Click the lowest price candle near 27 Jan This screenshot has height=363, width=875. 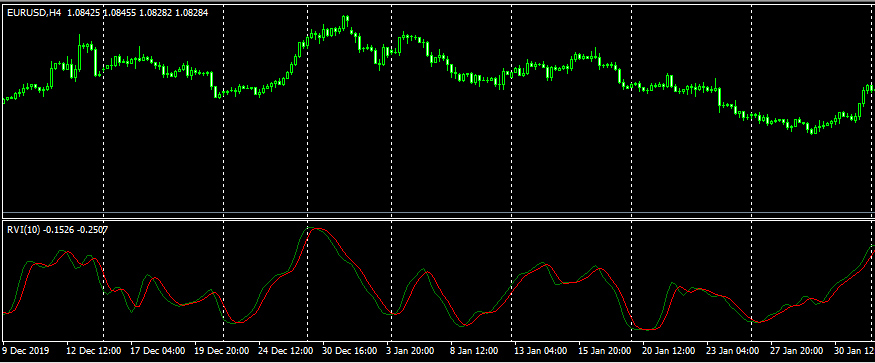810,130
